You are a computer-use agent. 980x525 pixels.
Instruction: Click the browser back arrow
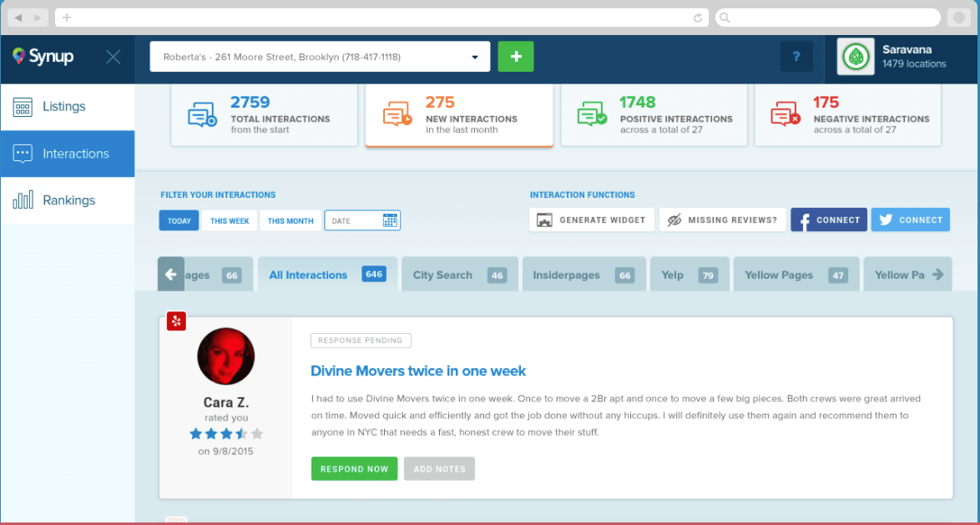(x=18, y=18)
